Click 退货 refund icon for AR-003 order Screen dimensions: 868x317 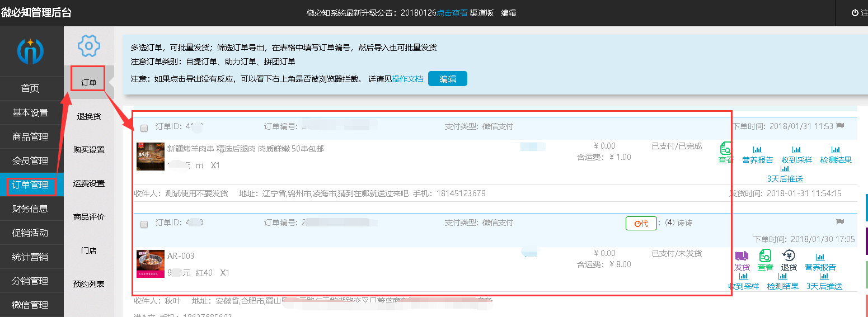pyautogui.click(x=789, y=261)
